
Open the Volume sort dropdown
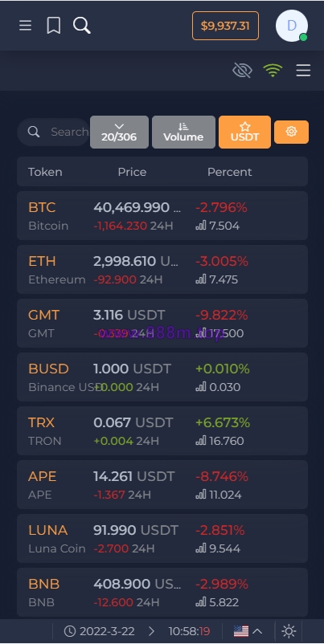point(183,132)
